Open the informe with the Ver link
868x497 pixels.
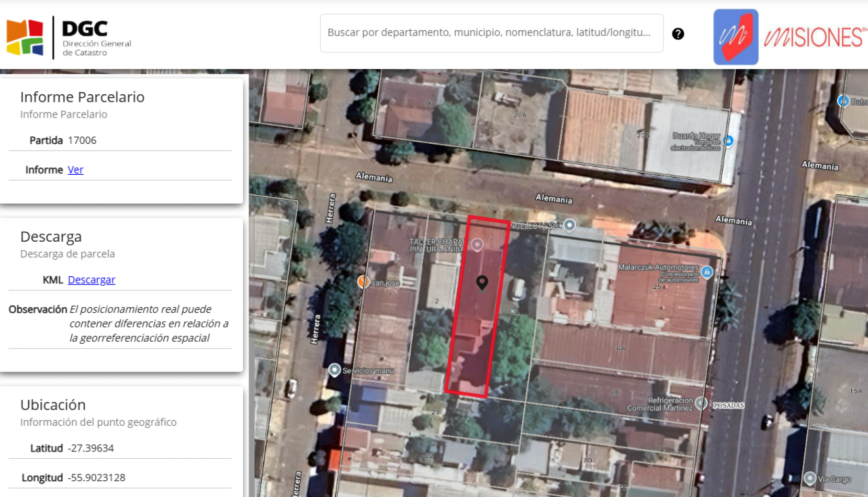point(75,170)
